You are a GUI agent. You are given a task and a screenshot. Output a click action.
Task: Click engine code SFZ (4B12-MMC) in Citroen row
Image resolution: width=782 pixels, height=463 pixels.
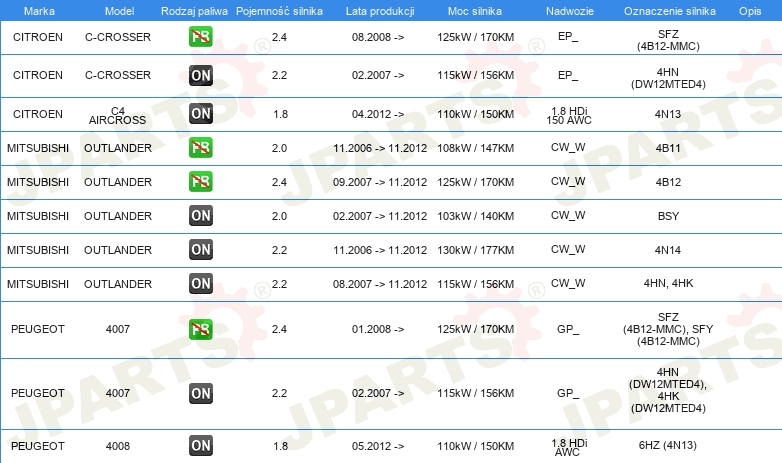click(x=668, y=40)
